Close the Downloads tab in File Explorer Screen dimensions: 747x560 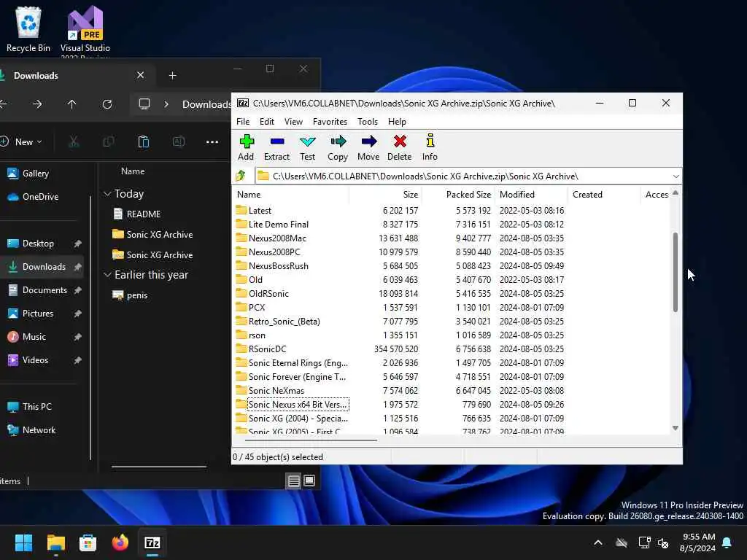[x=140, y=75]
